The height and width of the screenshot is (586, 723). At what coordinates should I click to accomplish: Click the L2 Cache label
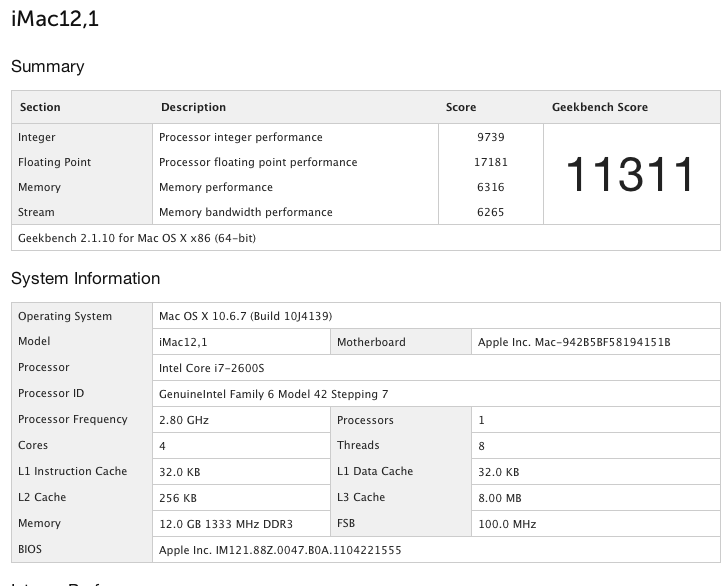(42, 497)
